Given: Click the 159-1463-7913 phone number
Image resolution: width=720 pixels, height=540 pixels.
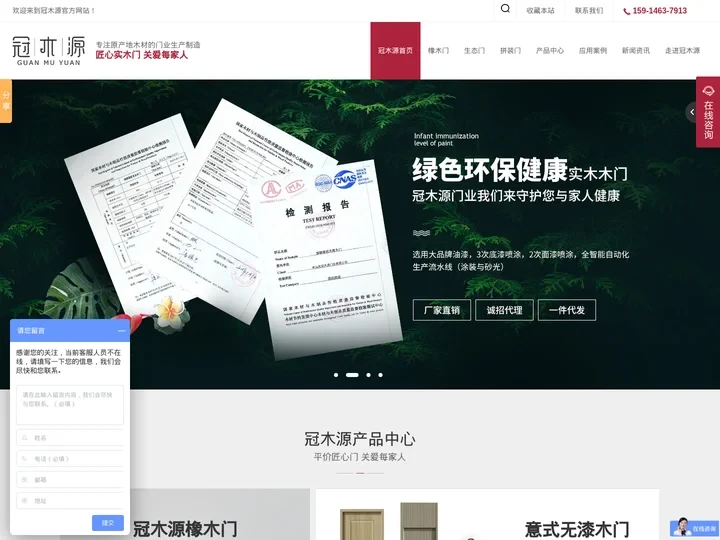Looking at the screenshot, I should click(659, 11).
